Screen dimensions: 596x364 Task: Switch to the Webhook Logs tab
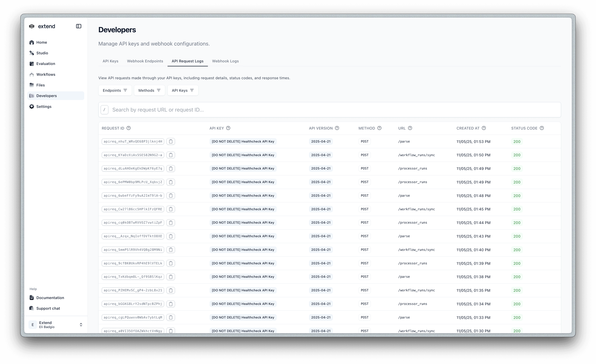[x=225, y=61]
